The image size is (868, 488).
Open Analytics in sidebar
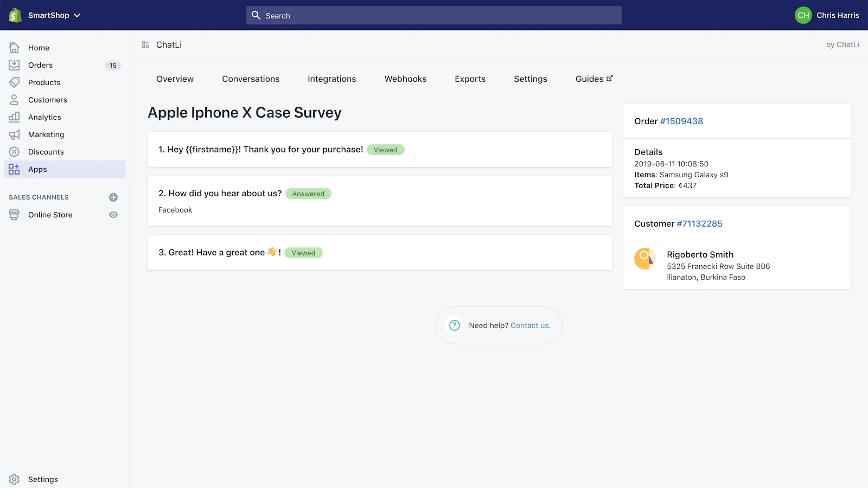click(x=44, y=117)
